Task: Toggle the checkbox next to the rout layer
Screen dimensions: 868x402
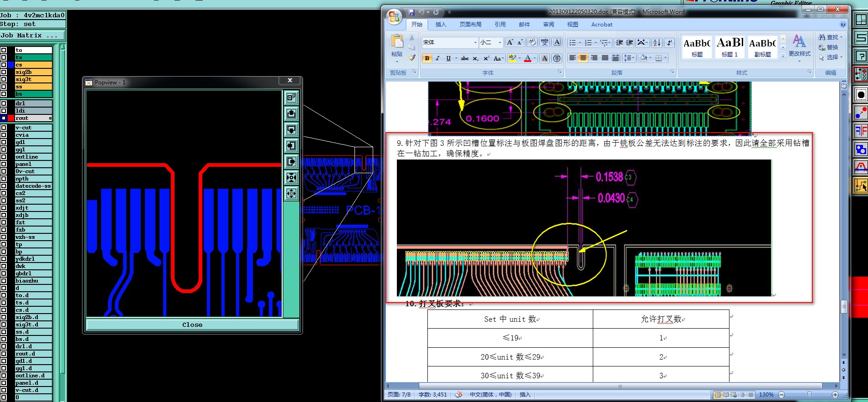Action: [4, 118]
